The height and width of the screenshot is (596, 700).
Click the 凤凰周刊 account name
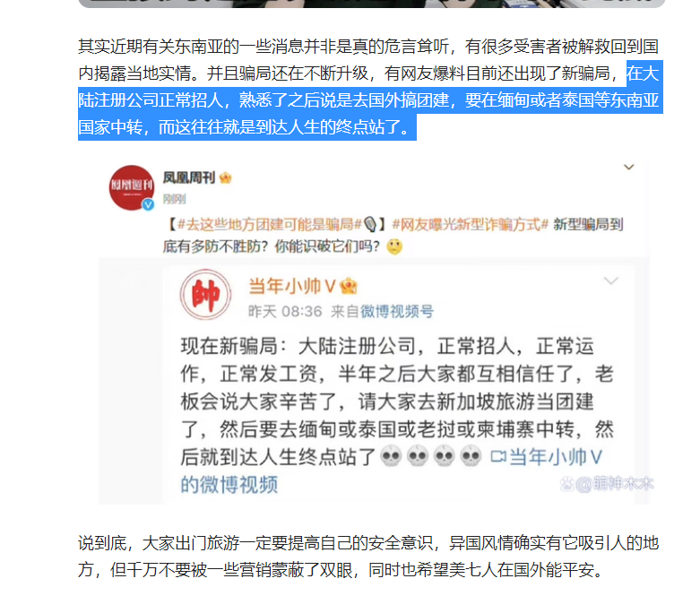point(189,177)
